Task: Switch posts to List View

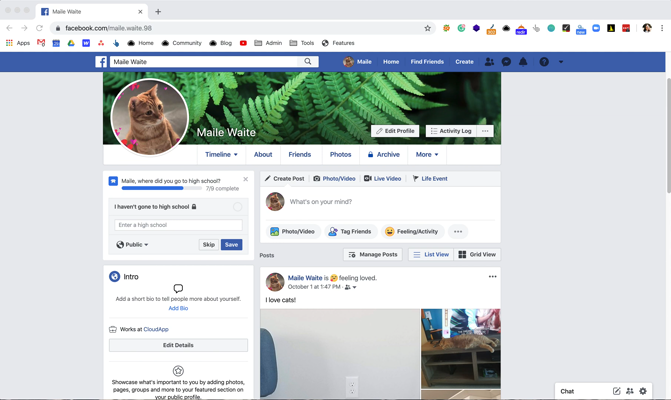Action: click(x=431, y=255)
